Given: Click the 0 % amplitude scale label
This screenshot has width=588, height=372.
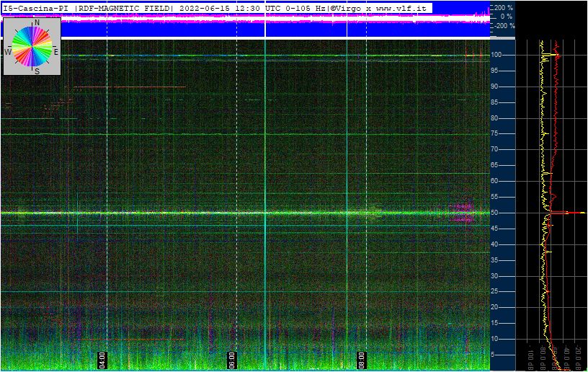Looking at the screenshot, I should point(507,17).
